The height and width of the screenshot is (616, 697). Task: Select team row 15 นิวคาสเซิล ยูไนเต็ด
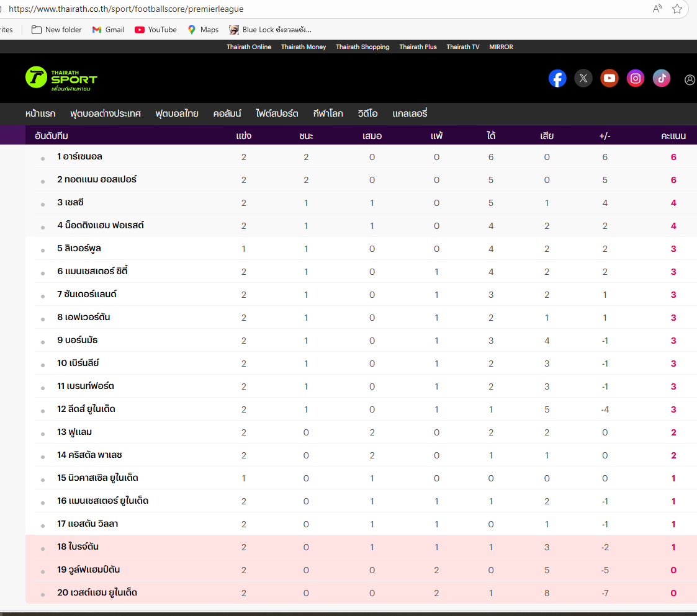(361, 478)
